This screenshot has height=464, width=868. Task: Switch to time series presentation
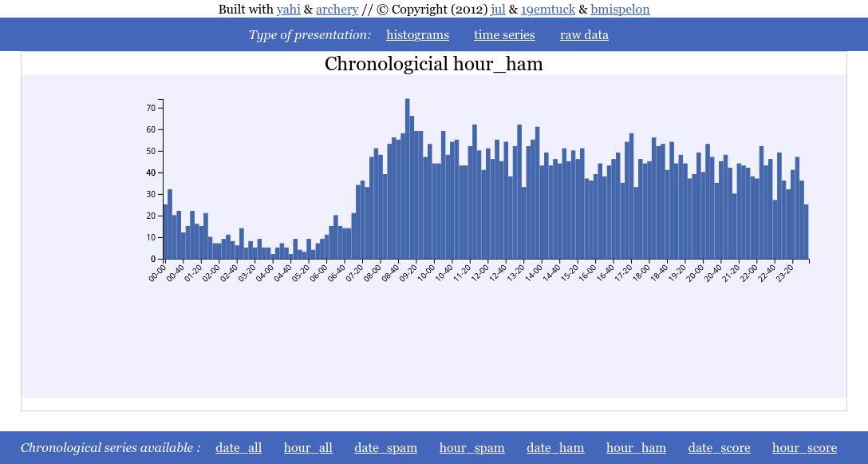(x=504, y=35)
